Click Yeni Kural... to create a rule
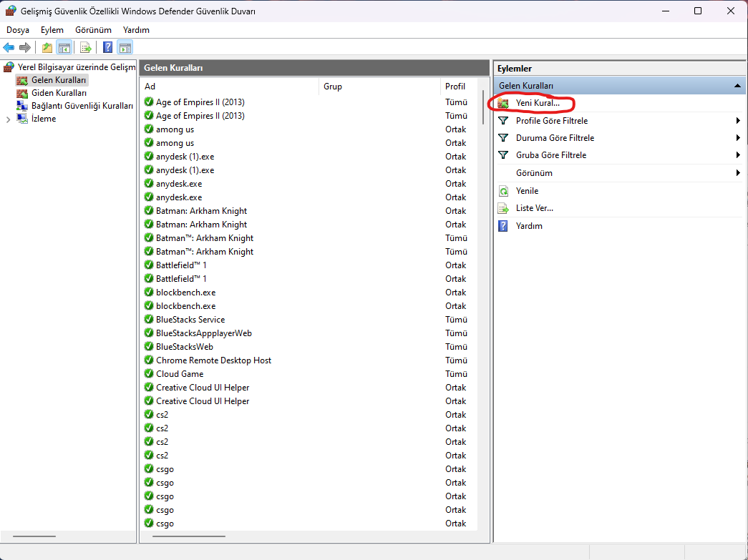The width and height of the screenshot is (748, 560). coord(538,103)
